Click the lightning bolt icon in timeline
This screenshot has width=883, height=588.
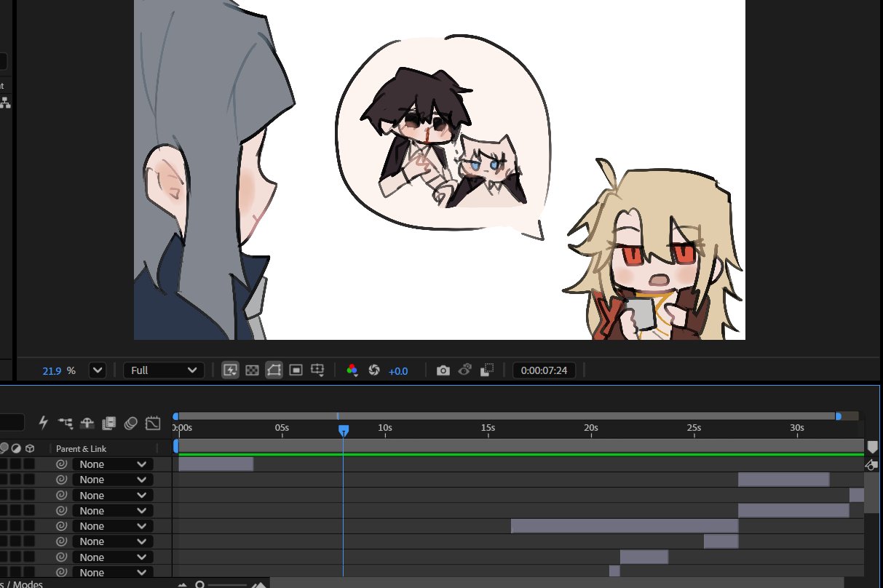click(x=43, y=422)
